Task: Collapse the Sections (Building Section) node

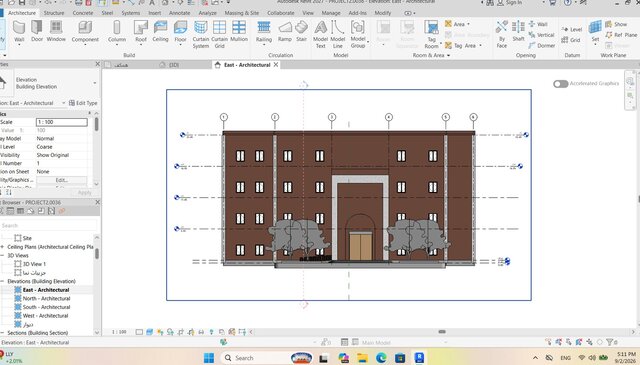Action: (2, 333)
